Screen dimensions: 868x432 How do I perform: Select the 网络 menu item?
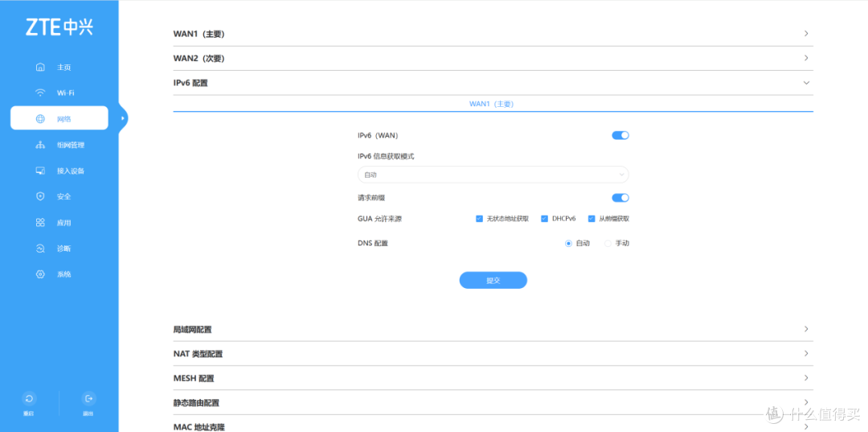pos(59,118)
